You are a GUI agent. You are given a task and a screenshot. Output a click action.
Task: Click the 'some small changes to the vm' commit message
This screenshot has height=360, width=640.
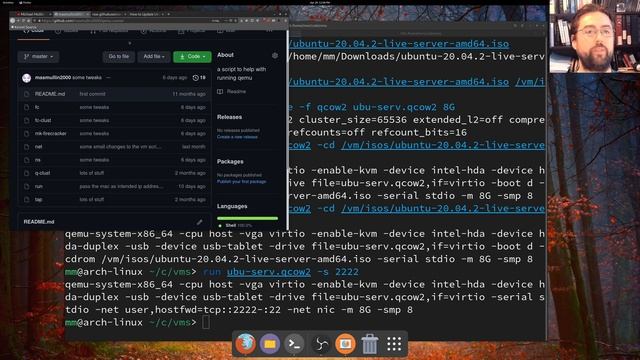tap(120, 147)
